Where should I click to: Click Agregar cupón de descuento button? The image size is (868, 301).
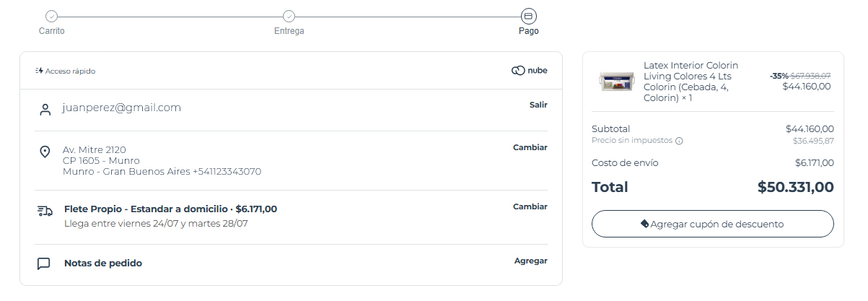(713, 224)
